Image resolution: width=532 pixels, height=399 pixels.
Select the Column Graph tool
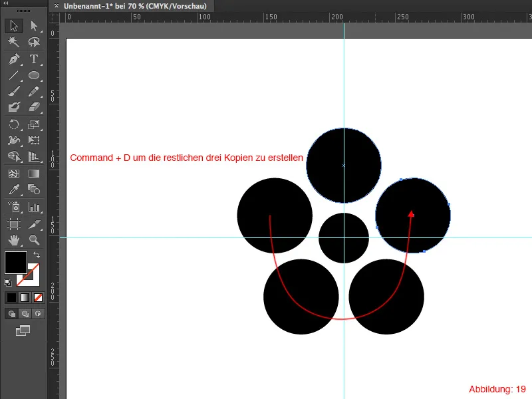[x=34, y=207]
